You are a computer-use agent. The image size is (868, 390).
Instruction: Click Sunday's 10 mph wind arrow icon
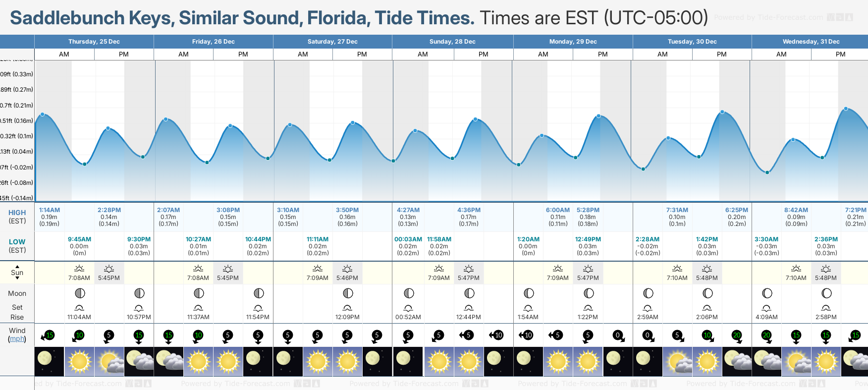497,335
